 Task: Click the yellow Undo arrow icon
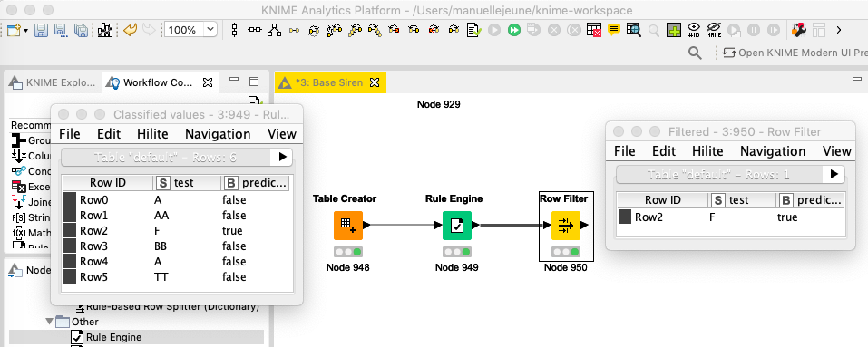click(130, 29)
